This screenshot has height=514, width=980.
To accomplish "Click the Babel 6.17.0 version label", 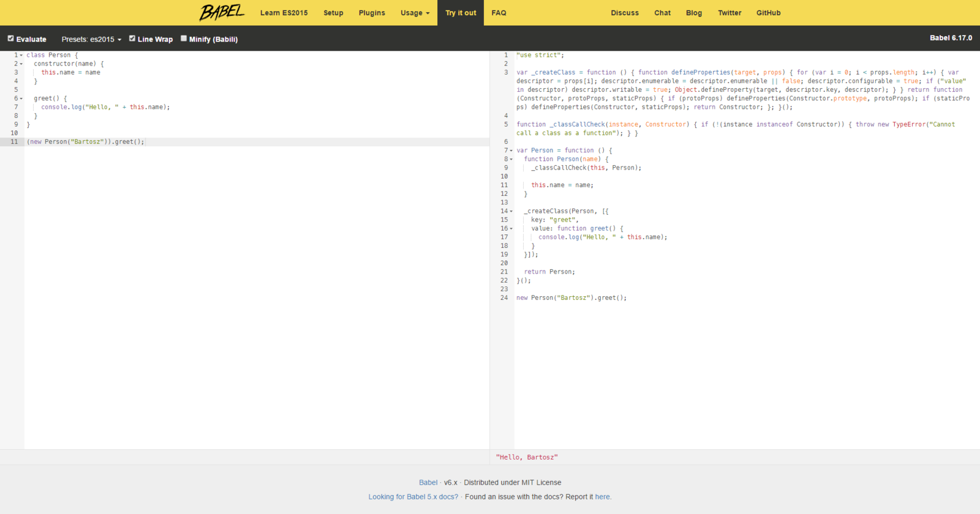I will (951, 38).
